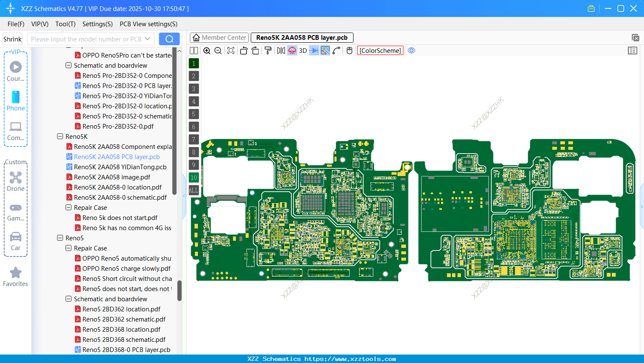Switch to the Reno5K 2AA058 PCB layer tab
Viewport: 644px width, 363px height.
click(x=301, y=38)
